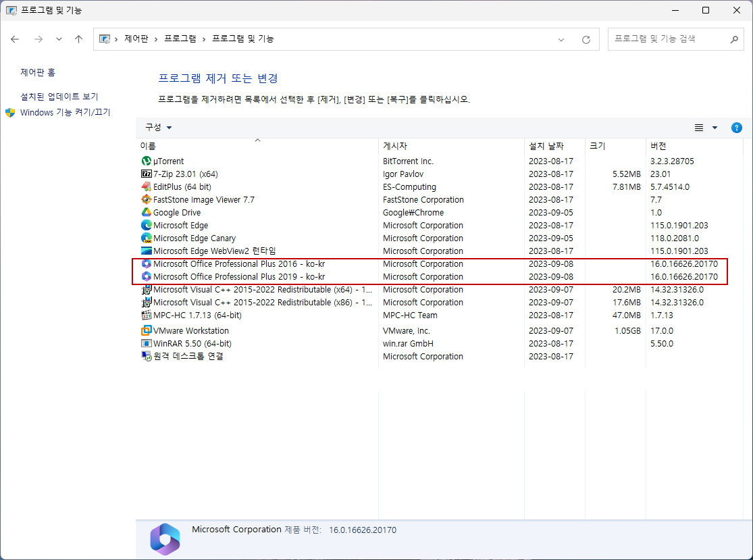Viewport: 753px width, 560px height.
Task: Click size 1.05GB cell
Action: coord(627,330)
